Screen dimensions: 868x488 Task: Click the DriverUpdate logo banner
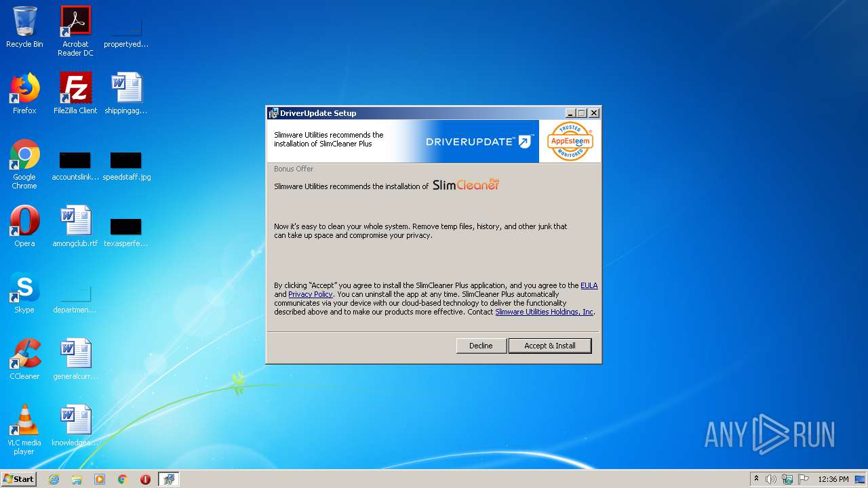pos(479,142)
